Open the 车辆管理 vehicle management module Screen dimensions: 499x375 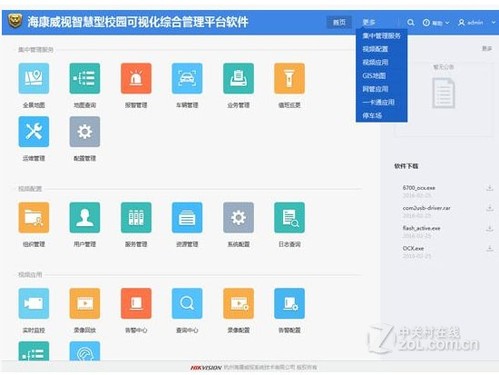pyautogui.click(x=187, y=78)
